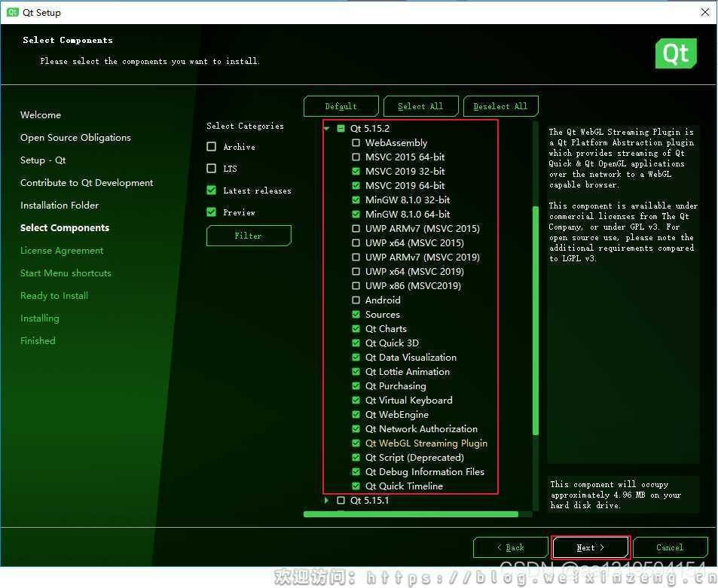718x588 pixels.
Task: Click the component description text panel
Action: pos(623,294)
